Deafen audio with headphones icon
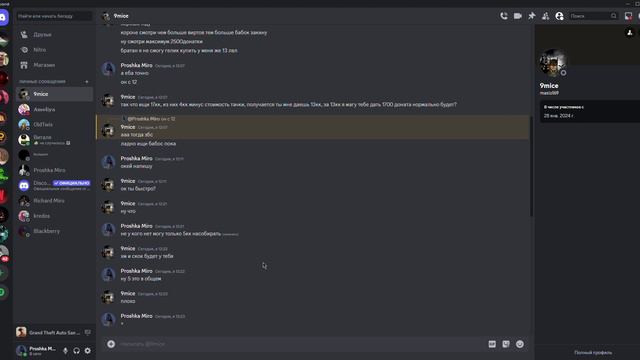Viewport: 640px width, 360px height. [76, 351]
